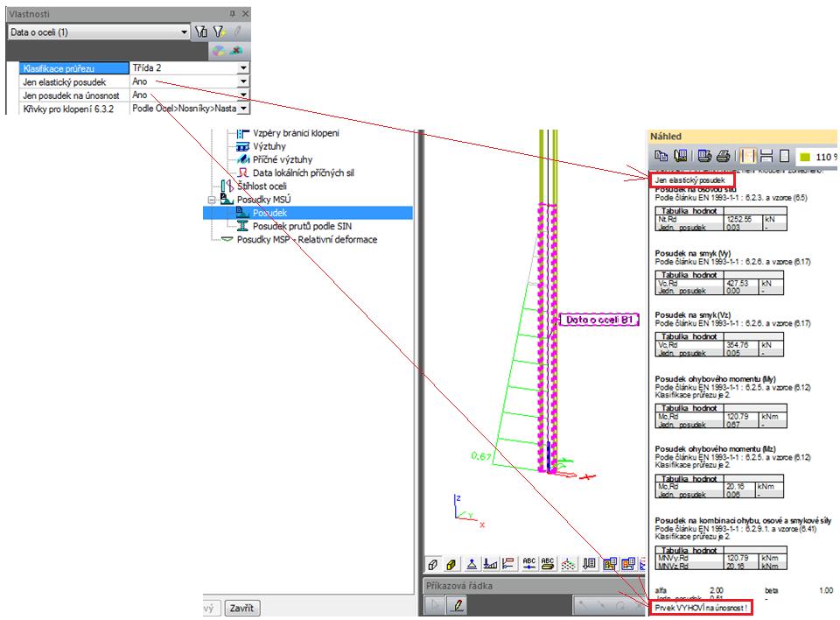Open Křivky pro klopení 6.3.2 dropdown
The image size is (840, 620).
tap(243, 109)
